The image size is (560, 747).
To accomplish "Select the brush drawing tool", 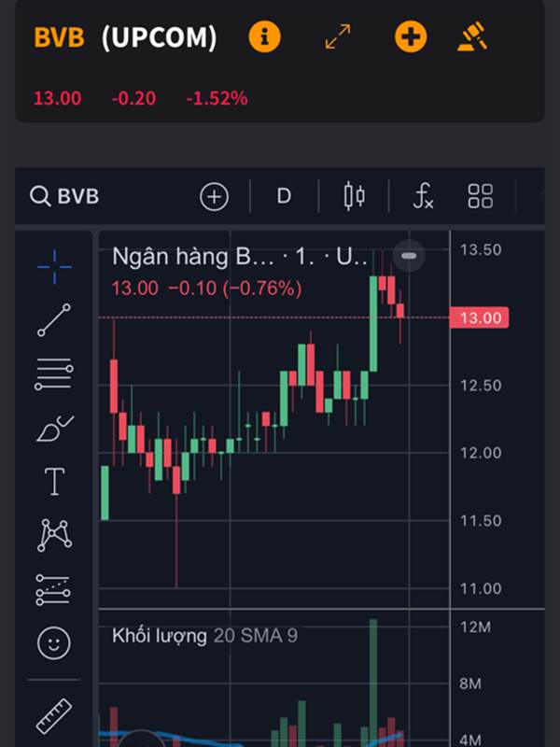I will tap(55, 428).
